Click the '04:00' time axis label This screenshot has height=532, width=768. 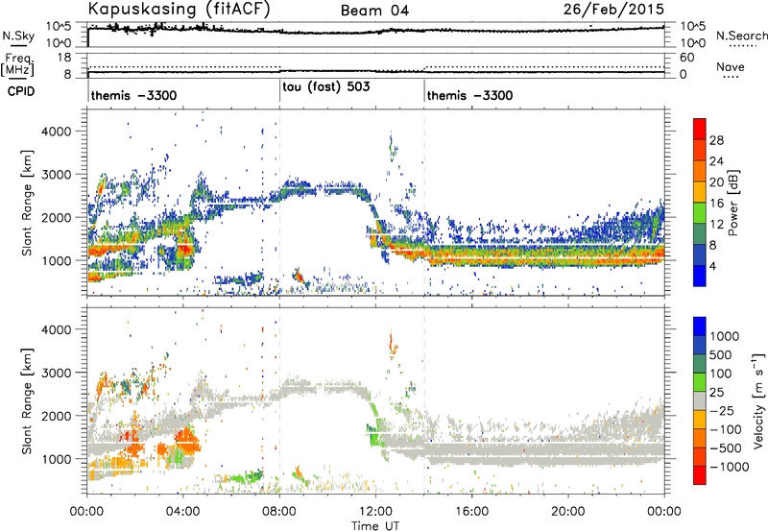point(182,512)
